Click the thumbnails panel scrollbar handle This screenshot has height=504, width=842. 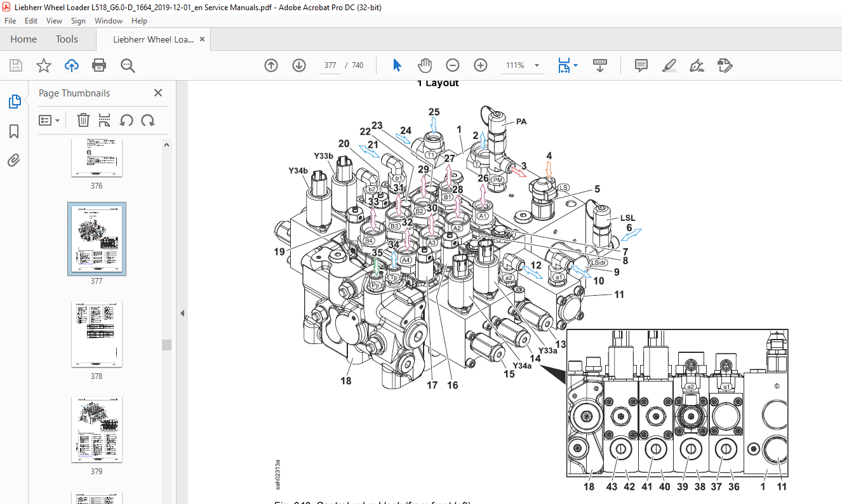166,345
